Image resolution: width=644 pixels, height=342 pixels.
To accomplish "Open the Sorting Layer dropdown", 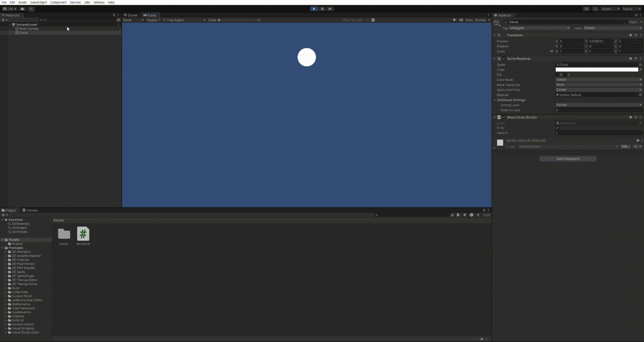I will click(599, 105).
